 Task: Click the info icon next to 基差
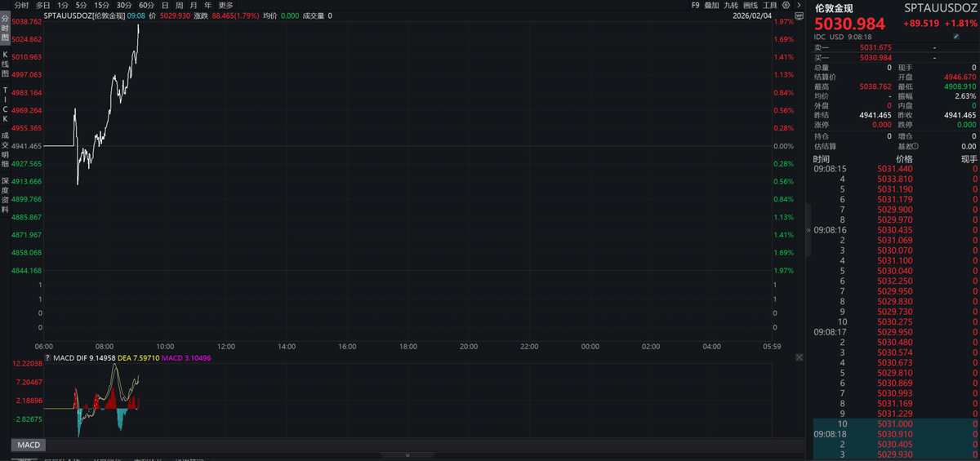click(x=916, y=146)
